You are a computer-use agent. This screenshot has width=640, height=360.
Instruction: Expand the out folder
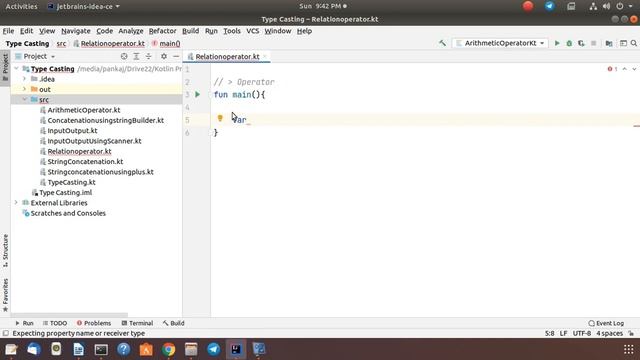coord(24,89)
